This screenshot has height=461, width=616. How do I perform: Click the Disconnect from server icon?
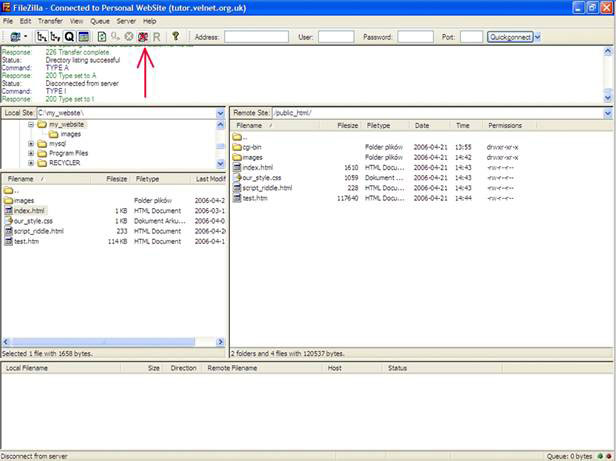[x=143, y=37]
